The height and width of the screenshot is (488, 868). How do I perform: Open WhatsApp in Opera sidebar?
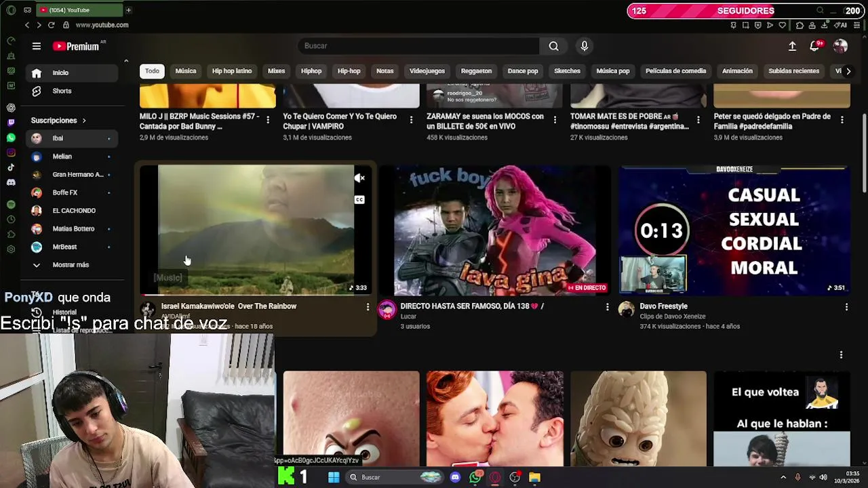tap(11, 138)
